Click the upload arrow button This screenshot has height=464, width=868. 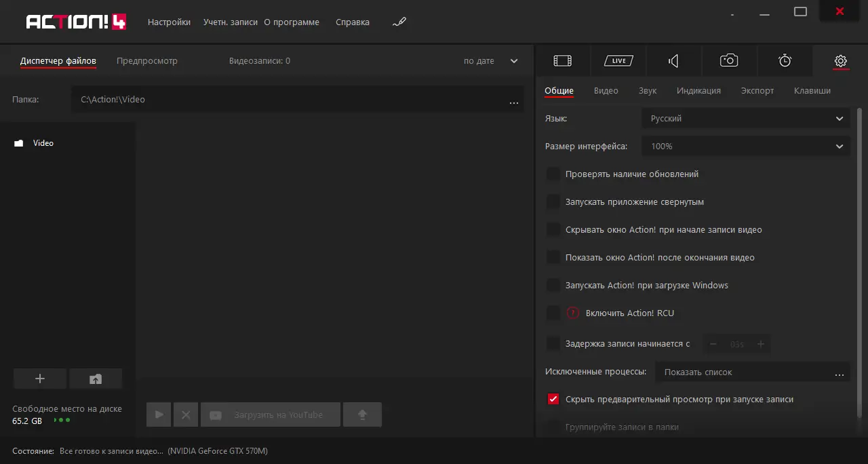[362, 414]
